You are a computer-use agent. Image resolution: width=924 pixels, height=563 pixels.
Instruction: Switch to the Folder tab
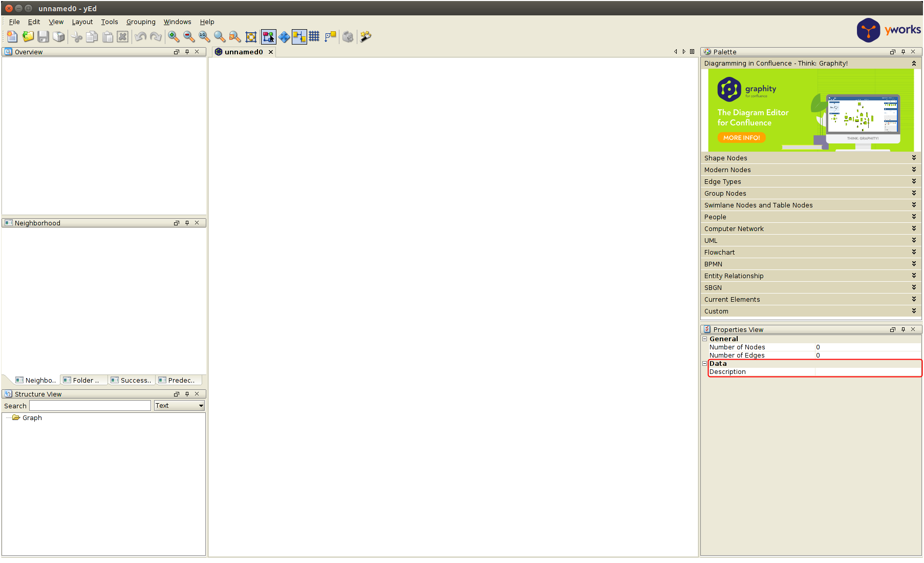point(84,380)
